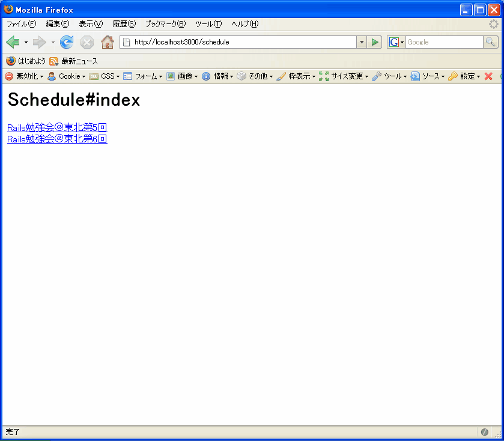Expand the その他 dropdown menu
The height and width of the screenshot is (441, 504).
[x=272, y=76]
